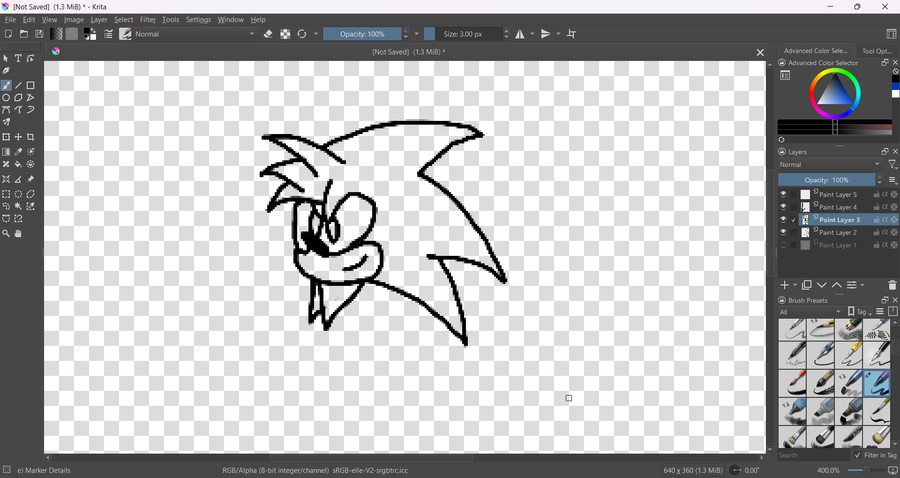Toggle the eraser mode button
The width and height of the screenshot is (900, 478).
[268, 34]
